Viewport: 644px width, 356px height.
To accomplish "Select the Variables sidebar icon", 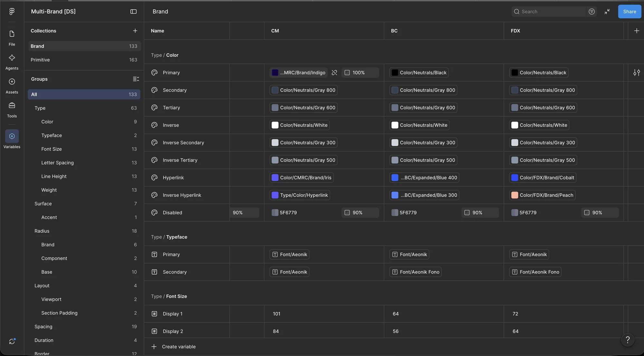I will (x=12, y=136).
